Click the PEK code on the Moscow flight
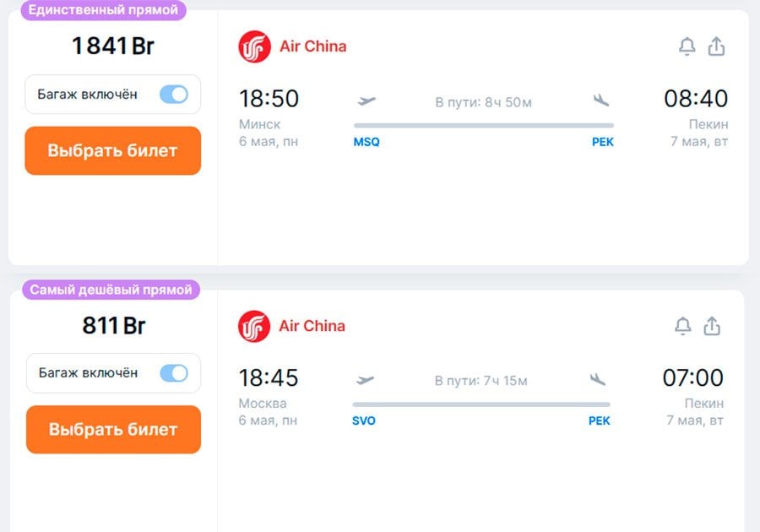 pyautogui.click(x=599, y=421)
